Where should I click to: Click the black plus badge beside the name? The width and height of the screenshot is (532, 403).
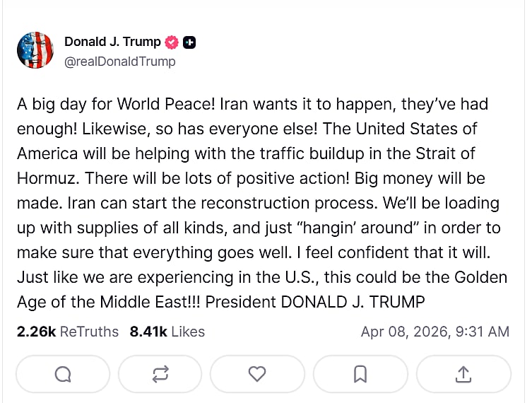click(189, 42)
